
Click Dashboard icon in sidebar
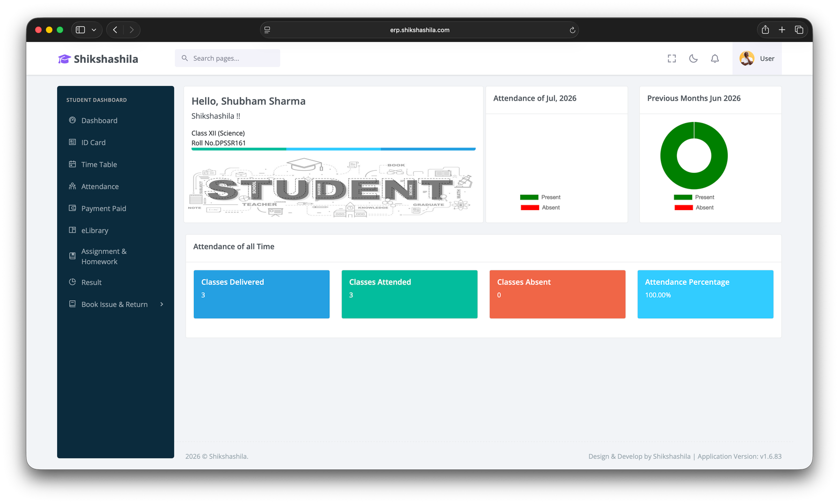pyautogui.click(x=72, y=120)
